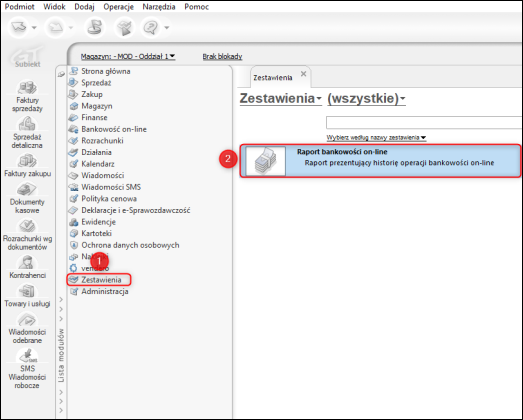Open SMS Wiadomości robocze shortcut

[27, 369]
